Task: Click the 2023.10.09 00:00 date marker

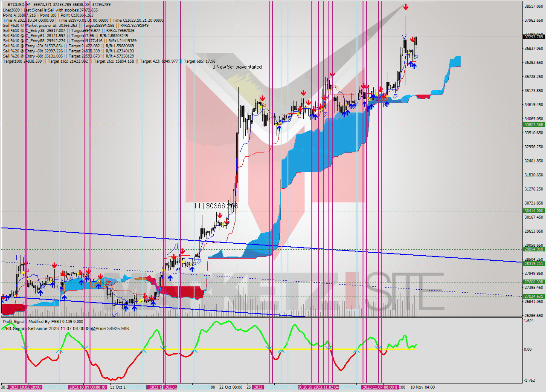Action: click(87, 387)
